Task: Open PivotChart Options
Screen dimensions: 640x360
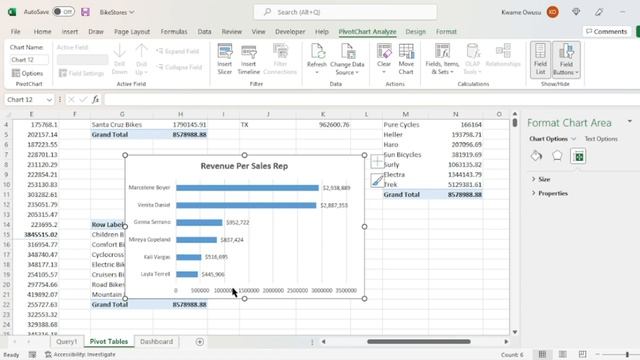Action: (x=27, y=73)
